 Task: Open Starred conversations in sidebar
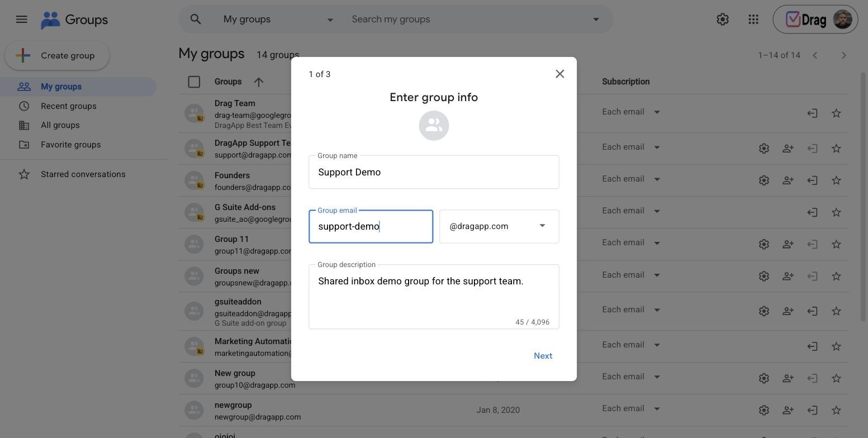(78, 174)
